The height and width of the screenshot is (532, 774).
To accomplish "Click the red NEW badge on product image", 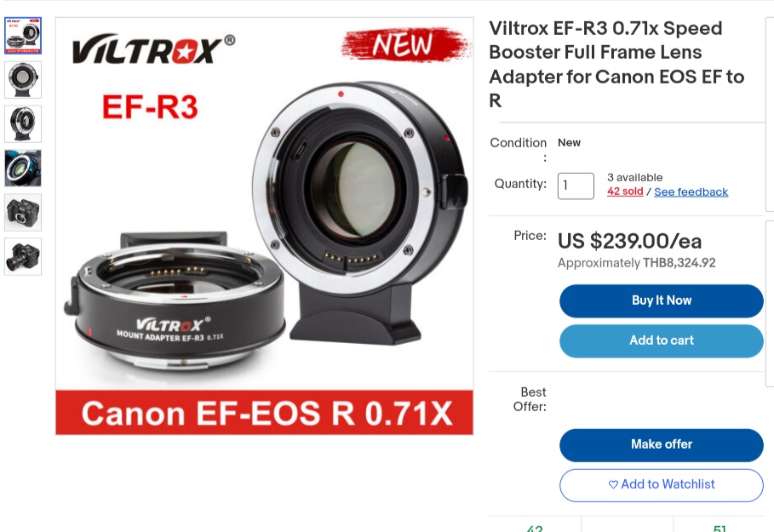I will coord(404,44).
